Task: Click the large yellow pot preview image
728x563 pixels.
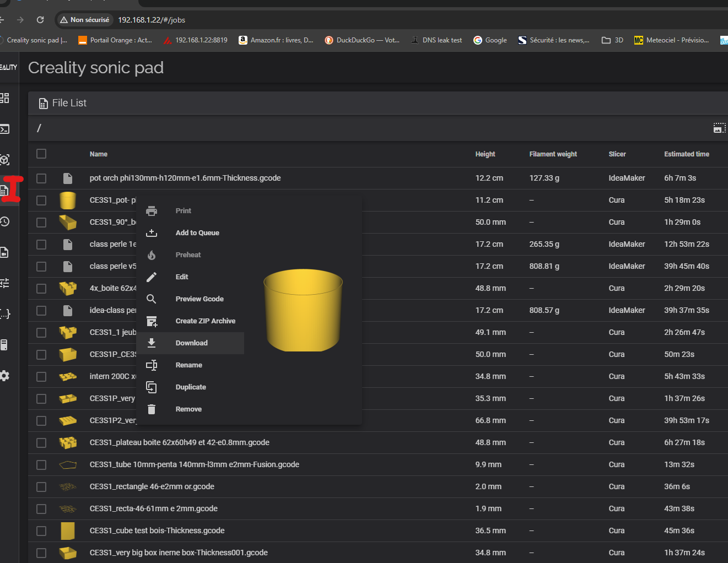Action: click(303, 310)
